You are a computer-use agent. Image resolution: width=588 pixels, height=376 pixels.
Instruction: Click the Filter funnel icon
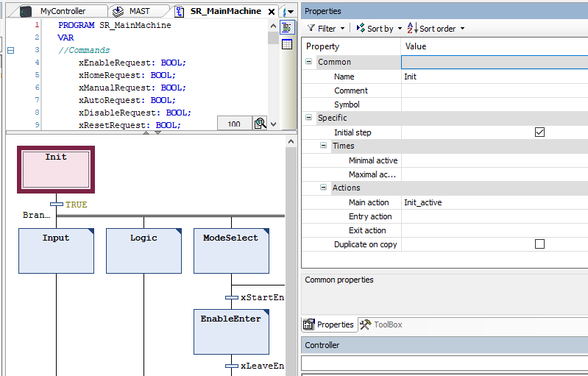311,29
